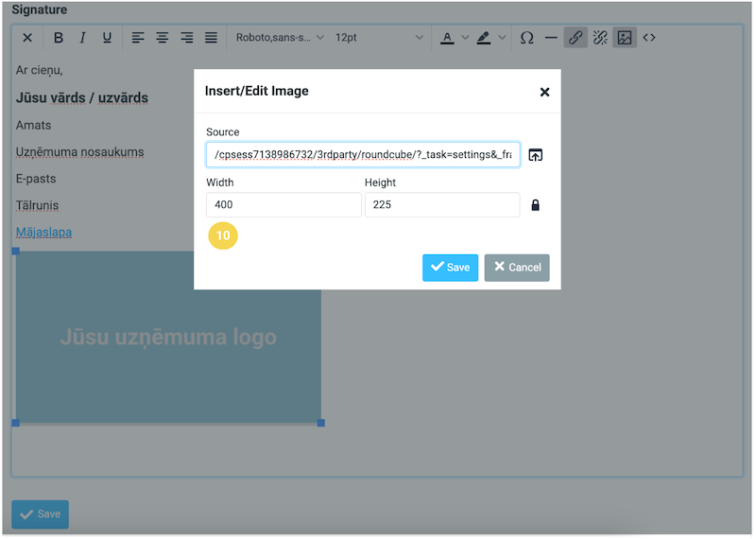Click the Insert/Edit image toolbar icon
Screen dimensions: 756x539
pyautogui.click(x=624, y=38)
